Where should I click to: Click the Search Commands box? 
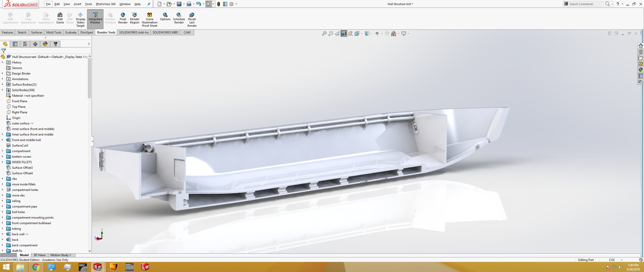pyautogui.click(x=586, y=4)
